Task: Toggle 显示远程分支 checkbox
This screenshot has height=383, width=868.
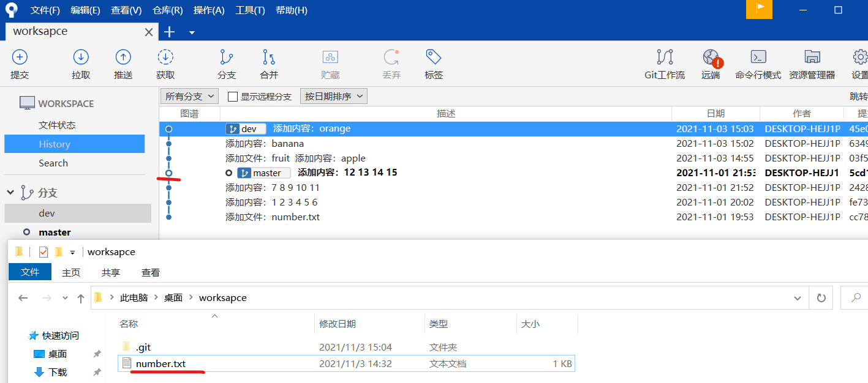Action: 233,97
